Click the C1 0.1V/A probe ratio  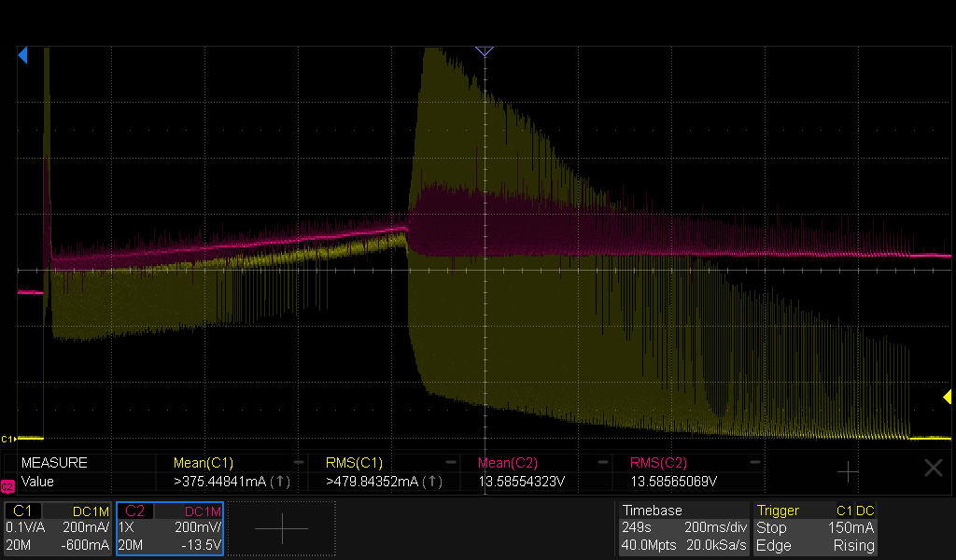tap(25, 527)
